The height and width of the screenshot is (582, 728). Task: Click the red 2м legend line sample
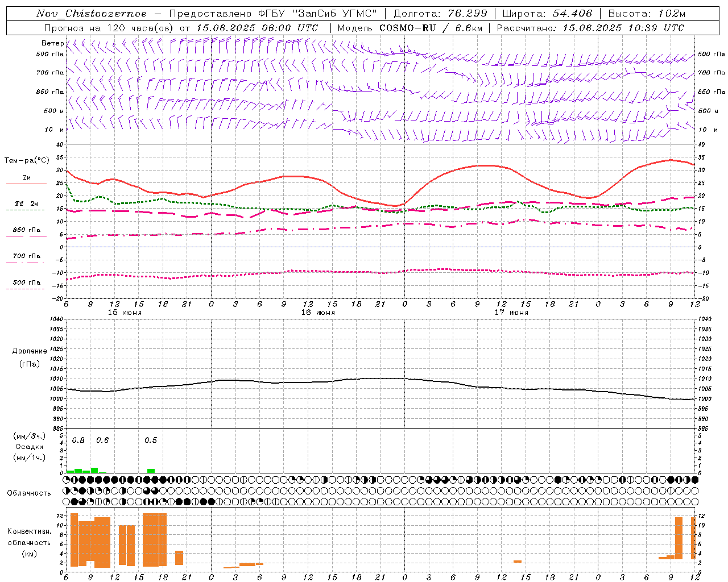[x=26, y=184]
